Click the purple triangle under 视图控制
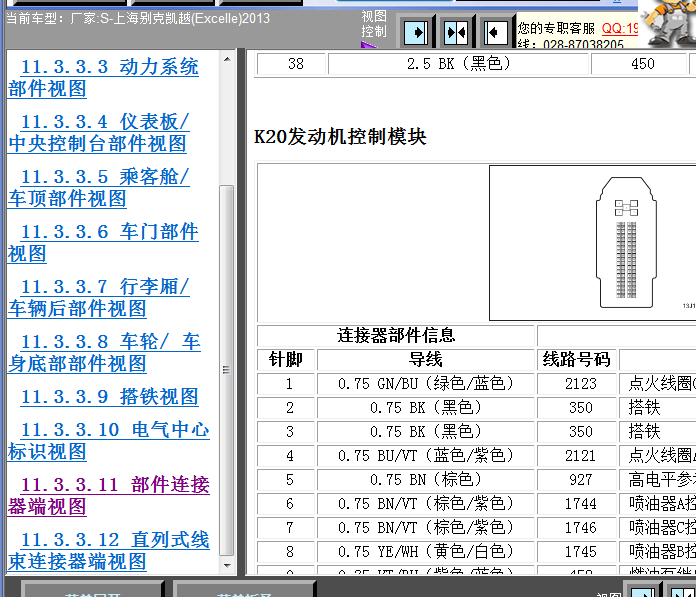This screenshot has width=696, height=597. click(x=368, y=45)
